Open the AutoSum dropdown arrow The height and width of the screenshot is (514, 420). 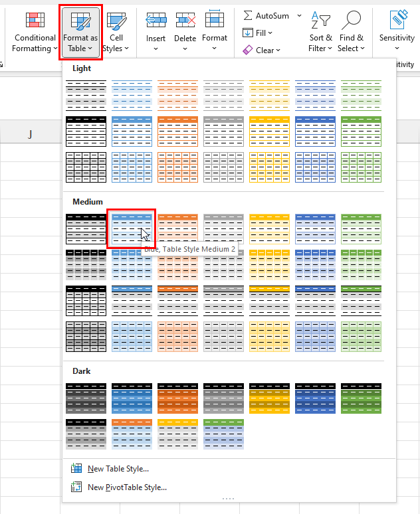click(x=299, y=16)
